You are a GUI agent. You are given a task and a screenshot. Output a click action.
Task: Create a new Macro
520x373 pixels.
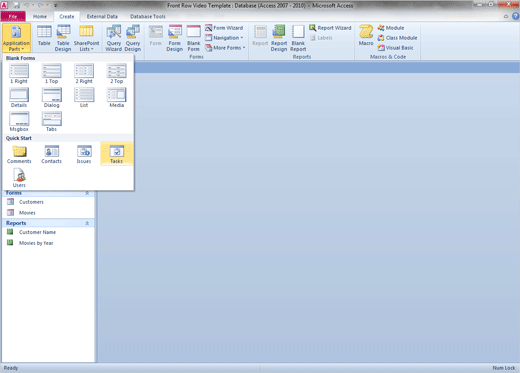point(366,36)
